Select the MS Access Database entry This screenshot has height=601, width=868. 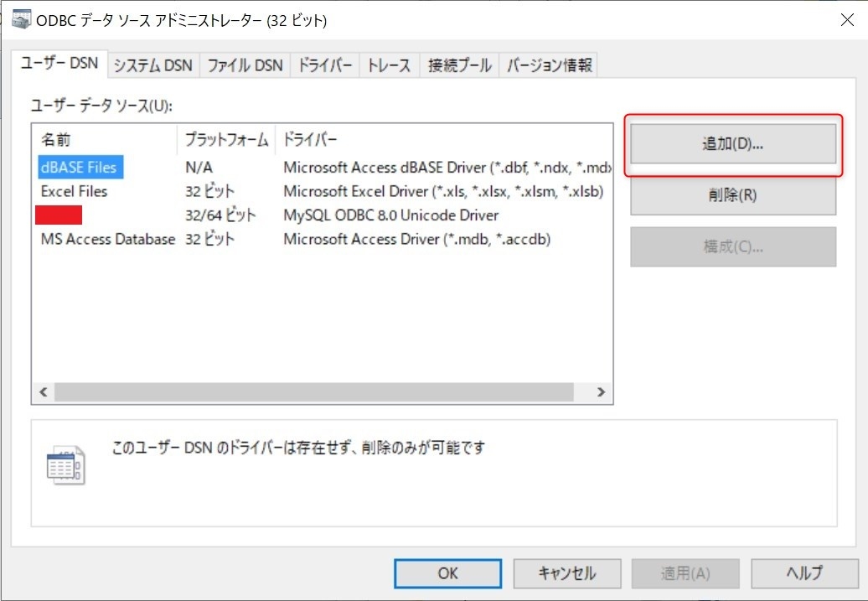pos(108,239)
